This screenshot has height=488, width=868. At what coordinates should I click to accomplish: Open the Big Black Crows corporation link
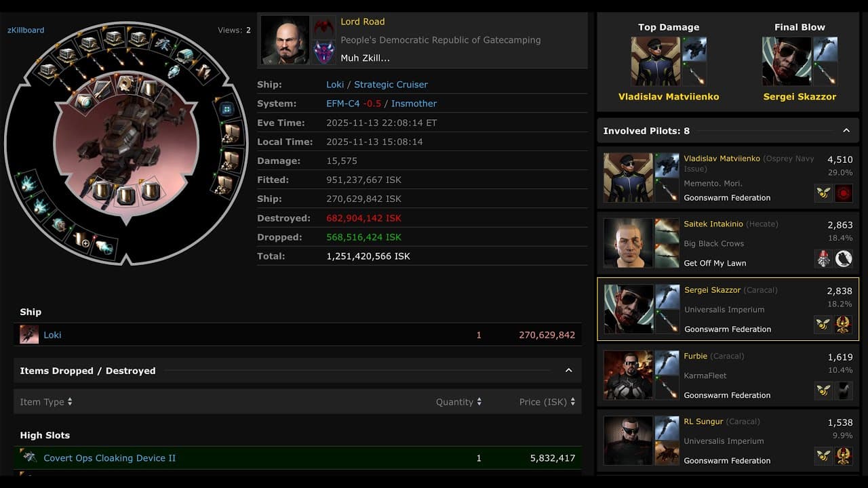click(714, 243)
